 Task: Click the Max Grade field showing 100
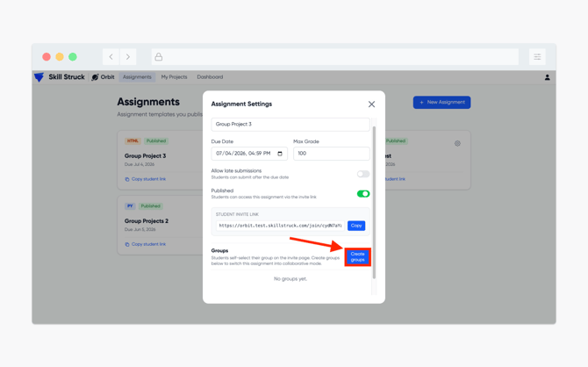pos(332,154)
